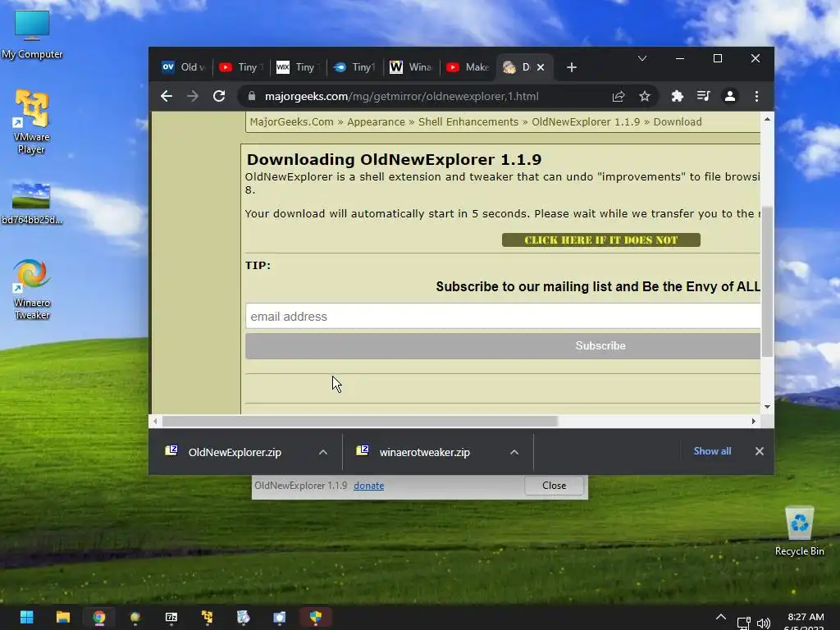840x630 pixels.
Task: Go back in browser history
Action: point(167,96)
